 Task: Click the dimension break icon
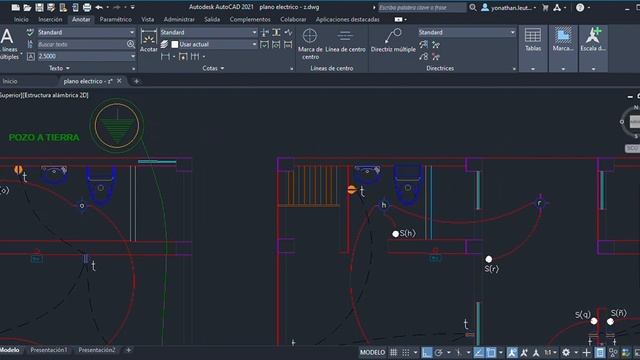[264, 32]
